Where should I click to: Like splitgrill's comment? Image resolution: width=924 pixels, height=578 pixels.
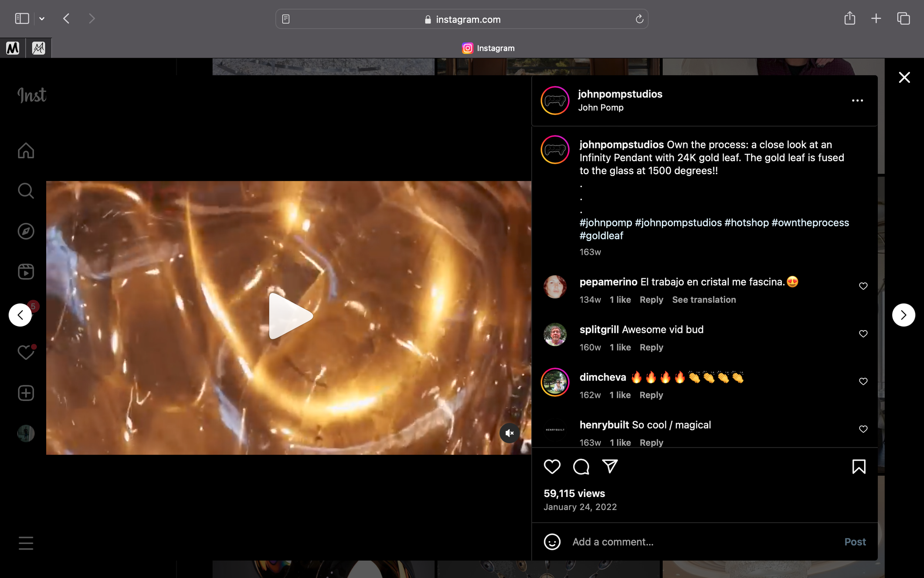click(863, 334)
